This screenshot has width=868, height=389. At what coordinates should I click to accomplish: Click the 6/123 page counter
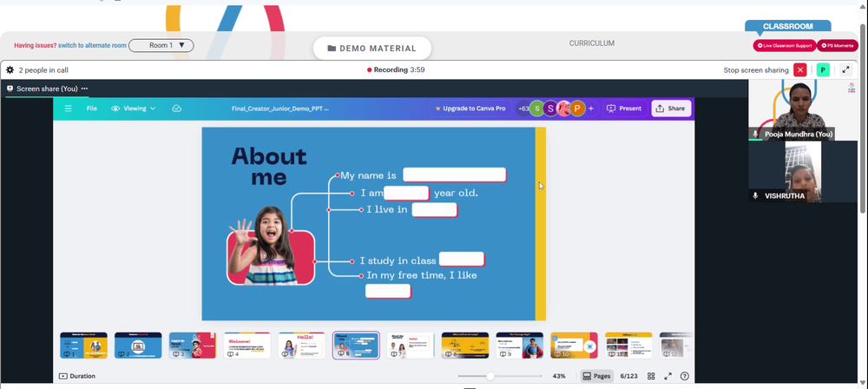click(628, 376)
